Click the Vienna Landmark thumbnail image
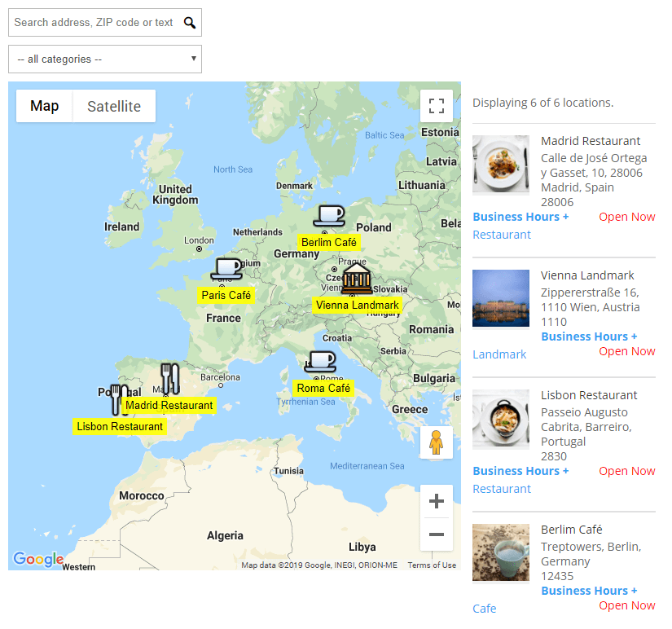 pyautogui.click(x=501, y=298)
